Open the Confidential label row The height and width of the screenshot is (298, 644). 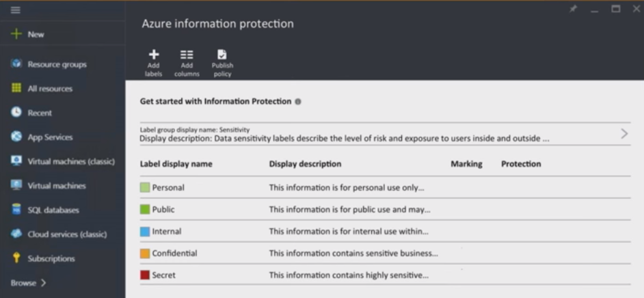[174, 253]
